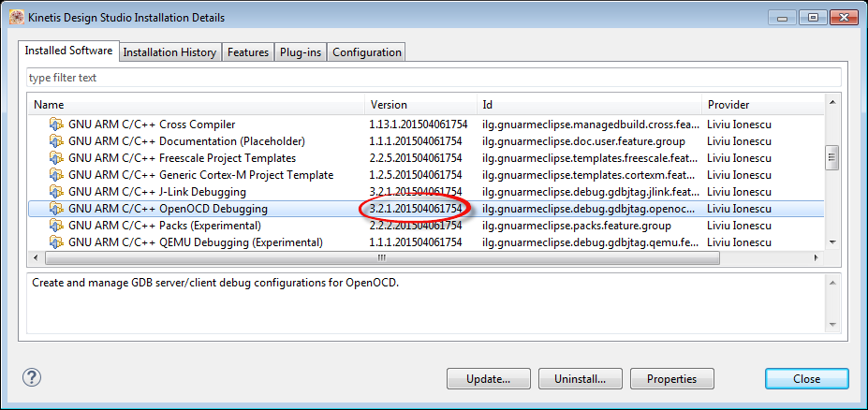Click the Update... button

(x=488, y=379)
